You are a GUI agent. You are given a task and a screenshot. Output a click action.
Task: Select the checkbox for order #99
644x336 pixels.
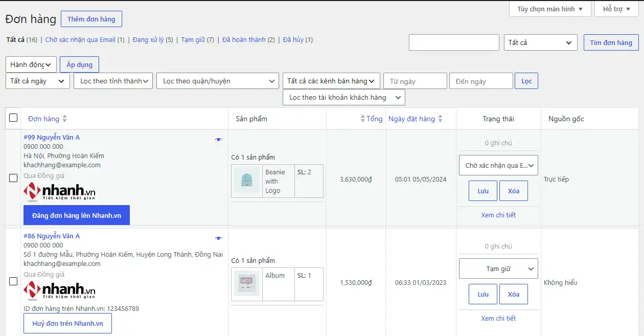tap(13, 178)
